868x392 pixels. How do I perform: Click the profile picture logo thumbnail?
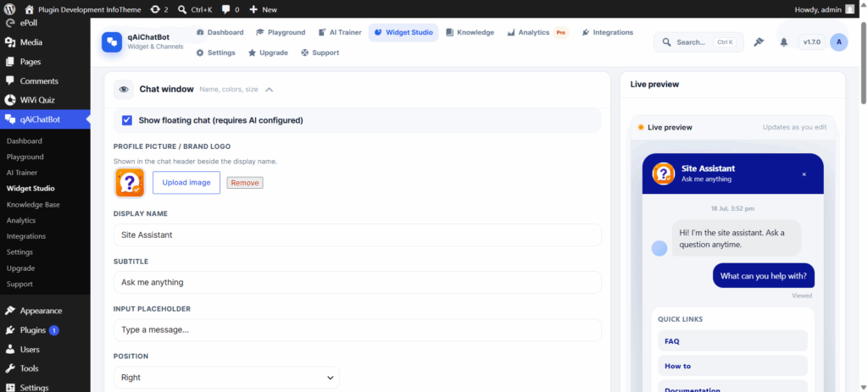(130, 183)
